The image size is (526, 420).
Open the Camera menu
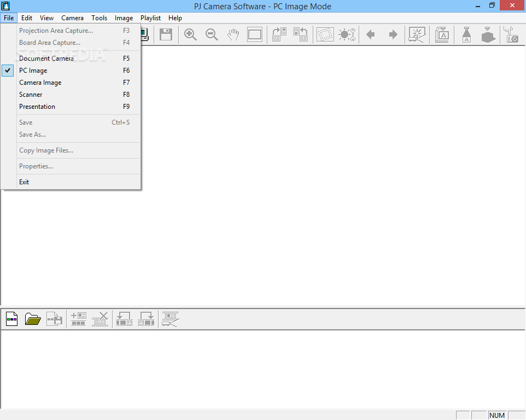(73, 18)
